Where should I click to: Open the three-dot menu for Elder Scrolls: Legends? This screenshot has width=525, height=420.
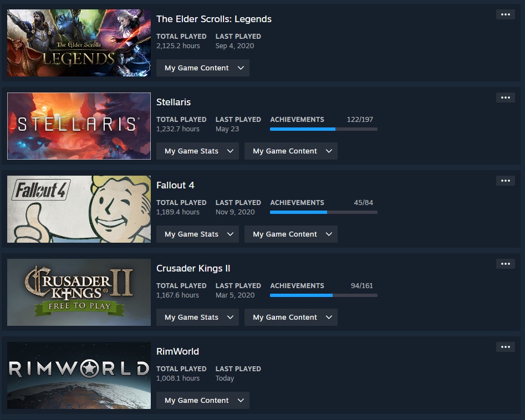(505, 14)
